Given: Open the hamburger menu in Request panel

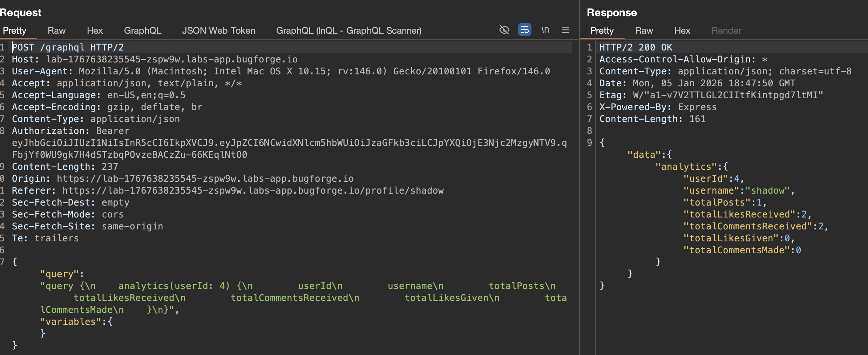Looking at the screenshot, I should point(565,30).
